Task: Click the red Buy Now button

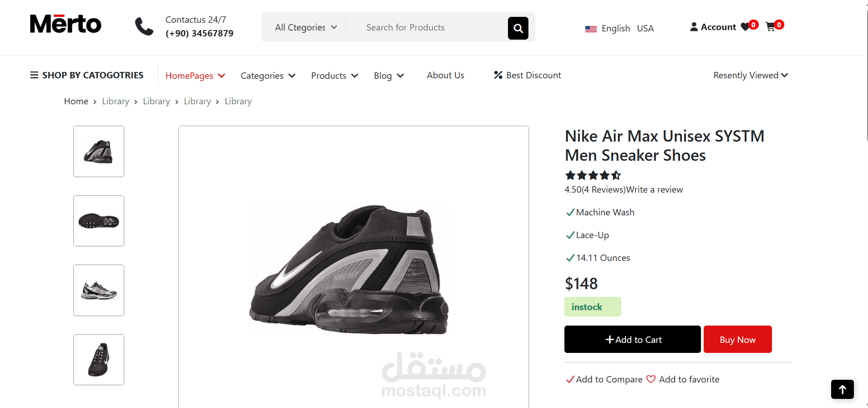Action: point(738,339)
